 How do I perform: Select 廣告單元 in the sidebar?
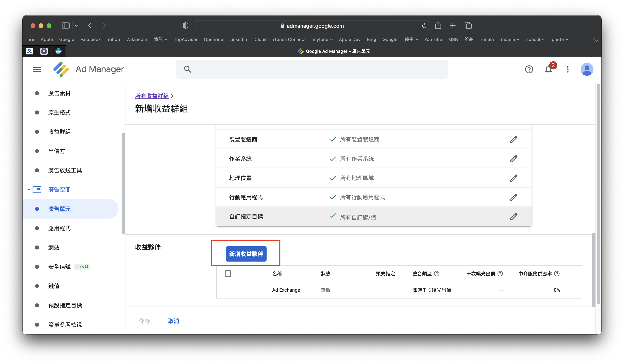[x=71, y=209]
